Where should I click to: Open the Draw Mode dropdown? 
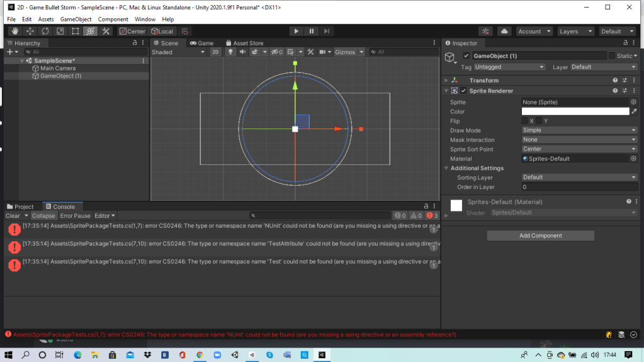[579, 130]
